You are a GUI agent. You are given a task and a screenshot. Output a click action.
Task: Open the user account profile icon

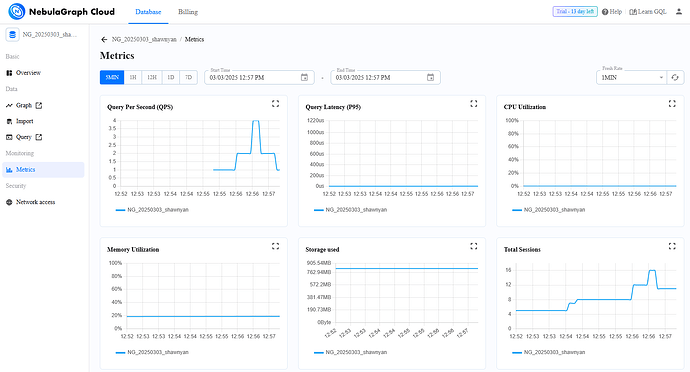click(679, 12)
